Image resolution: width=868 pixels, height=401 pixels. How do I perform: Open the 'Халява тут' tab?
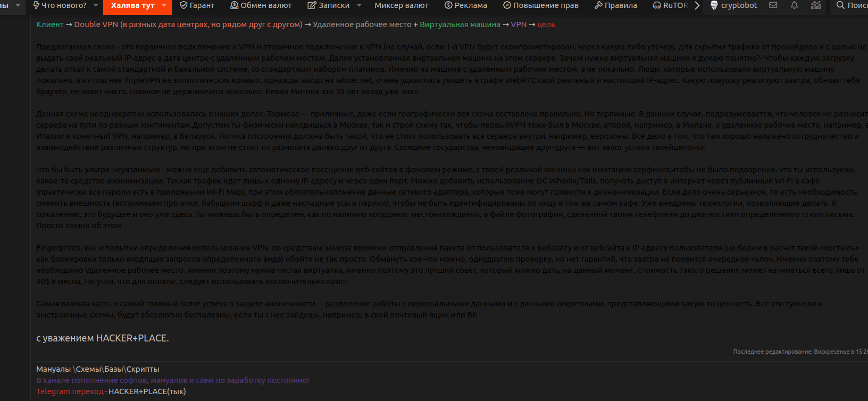[x=132, y=6]
